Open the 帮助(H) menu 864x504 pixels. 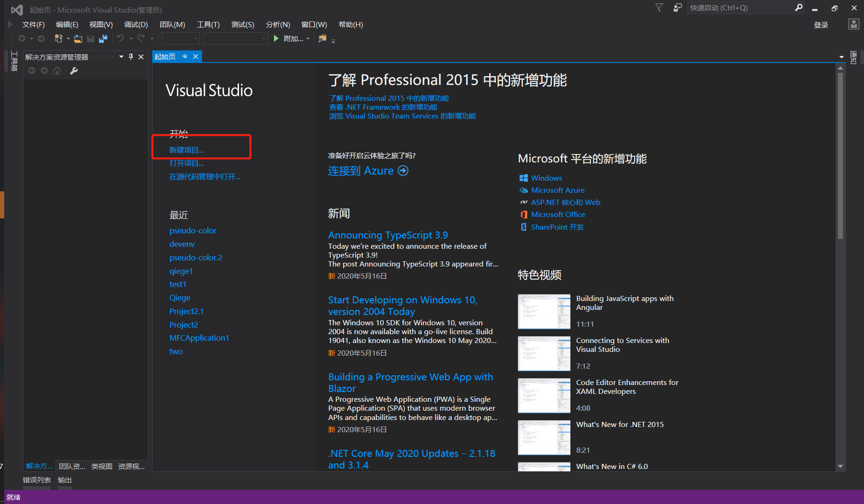pos(351,25)
